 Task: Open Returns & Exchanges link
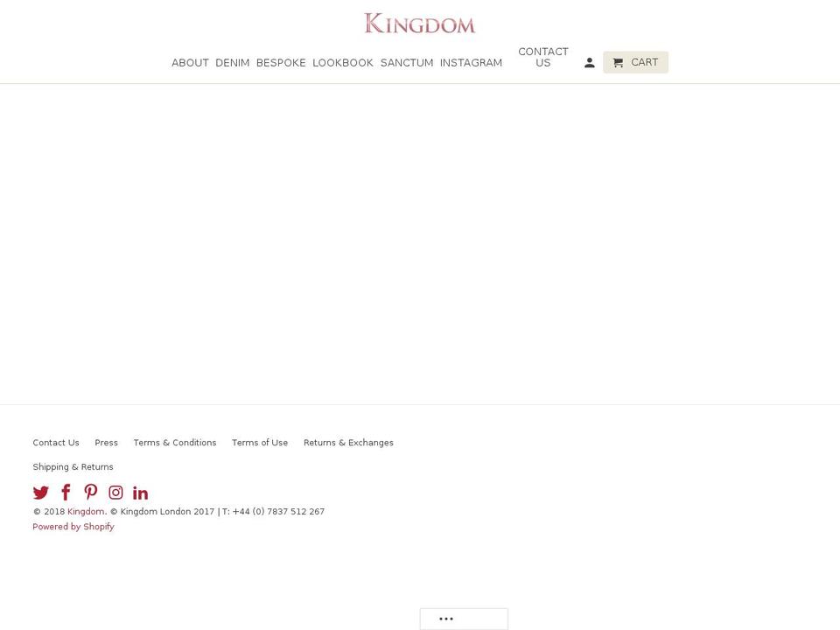click(x=348, y=443)
